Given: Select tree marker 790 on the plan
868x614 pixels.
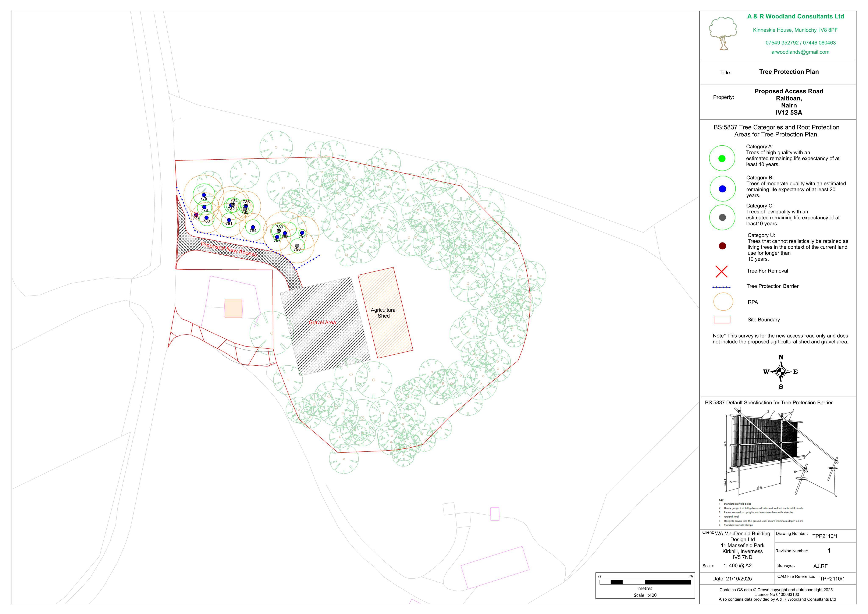Looking at the screenshot, I should tap(297, 246).
